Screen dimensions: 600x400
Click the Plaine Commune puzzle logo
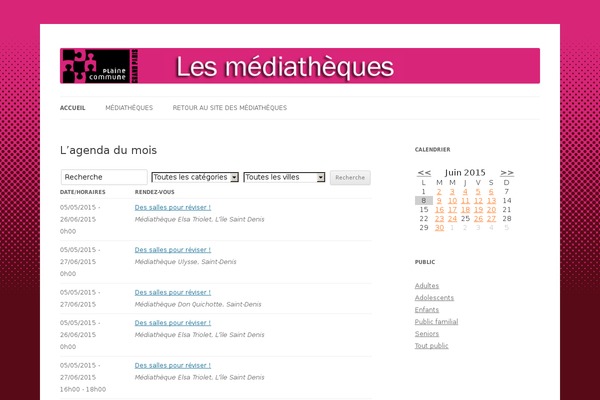click(99, 66)
